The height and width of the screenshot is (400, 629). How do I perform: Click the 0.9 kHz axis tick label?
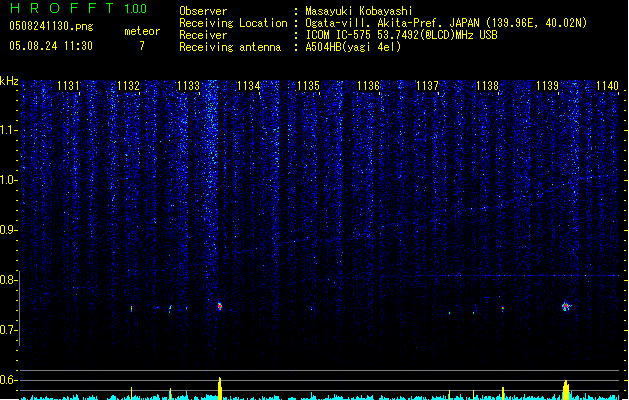[8, 230]
